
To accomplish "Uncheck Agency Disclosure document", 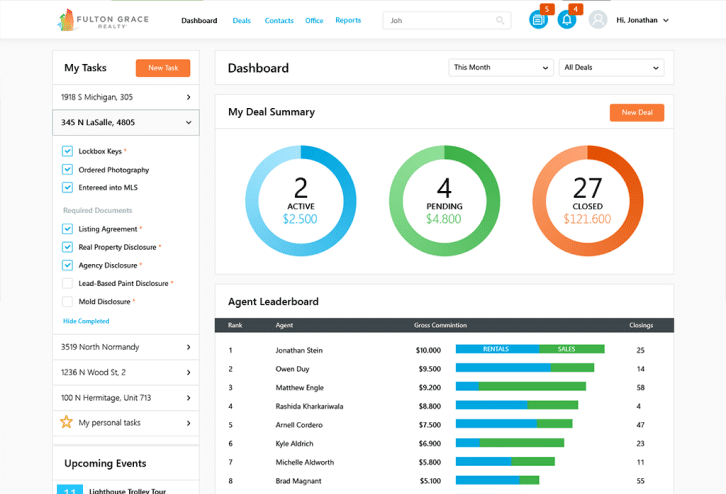I will [67, 265].
